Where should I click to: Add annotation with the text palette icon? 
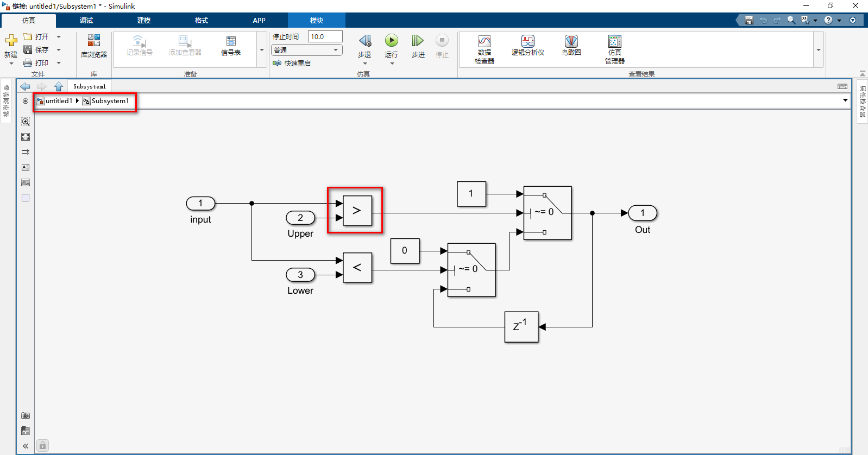26,167
